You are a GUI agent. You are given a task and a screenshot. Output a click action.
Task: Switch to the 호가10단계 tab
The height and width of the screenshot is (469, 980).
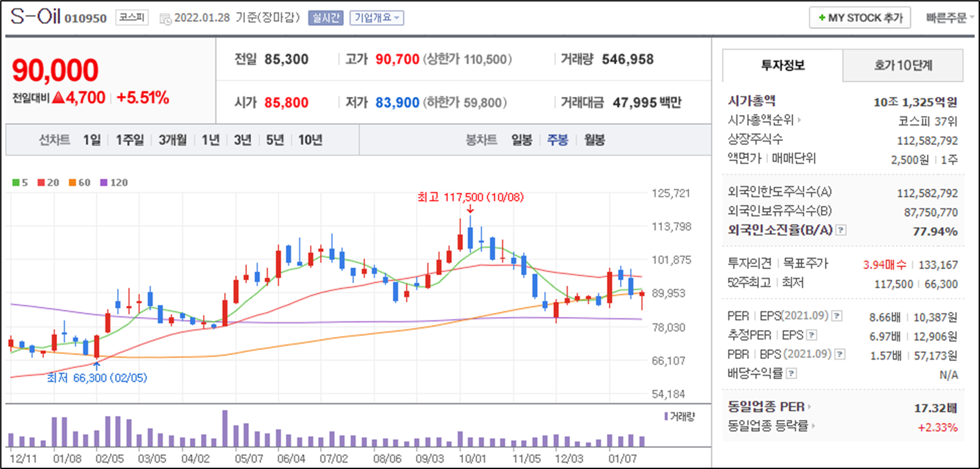[903, 65]
